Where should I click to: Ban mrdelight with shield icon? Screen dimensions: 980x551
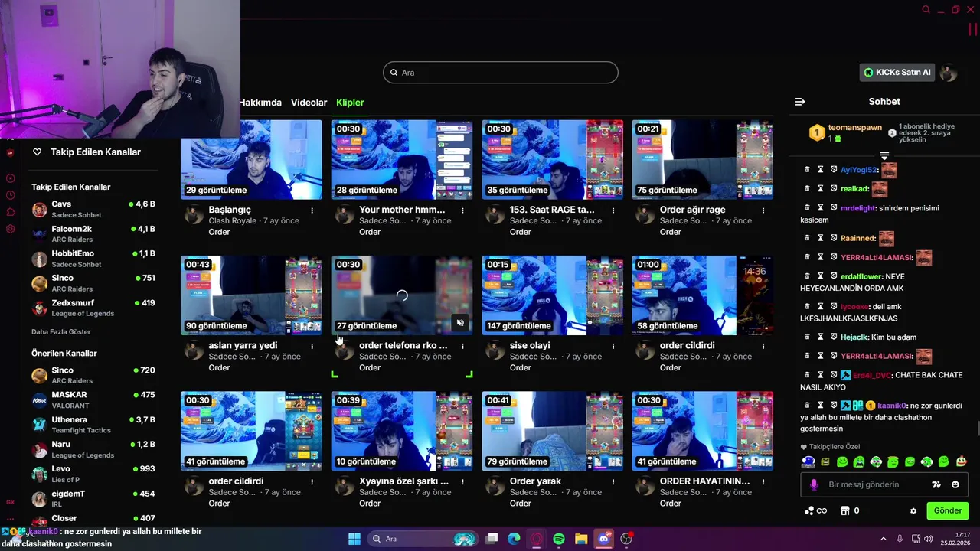pos(834,207)
